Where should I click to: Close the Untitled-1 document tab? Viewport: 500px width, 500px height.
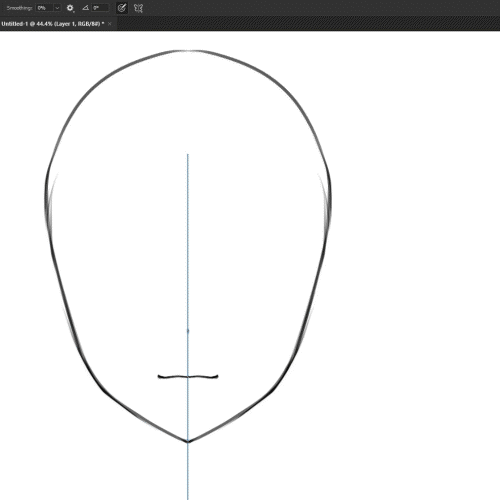110,24
